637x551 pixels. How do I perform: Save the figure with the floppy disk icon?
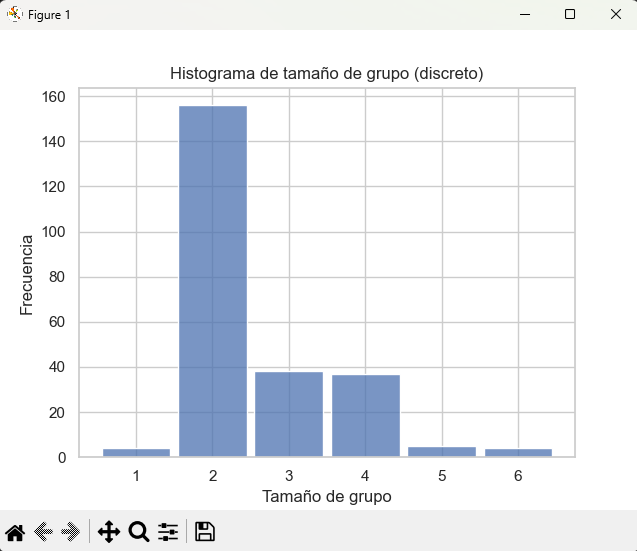(205, 532)
